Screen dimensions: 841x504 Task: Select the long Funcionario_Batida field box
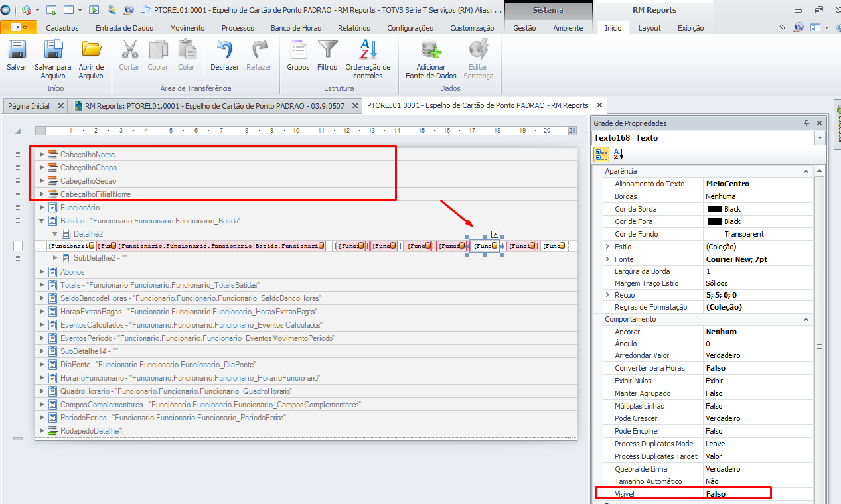click(x=222, y=246)
